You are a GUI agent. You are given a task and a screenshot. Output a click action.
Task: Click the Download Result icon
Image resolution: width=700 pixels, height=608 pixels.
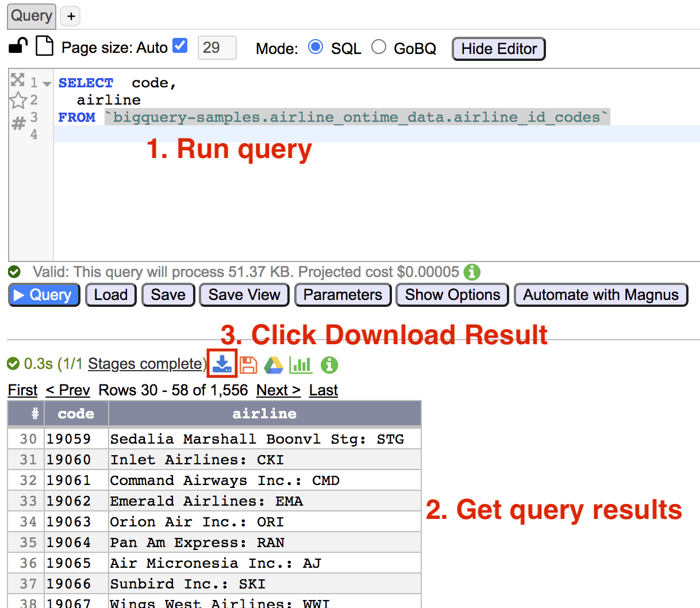coord(222,364)
